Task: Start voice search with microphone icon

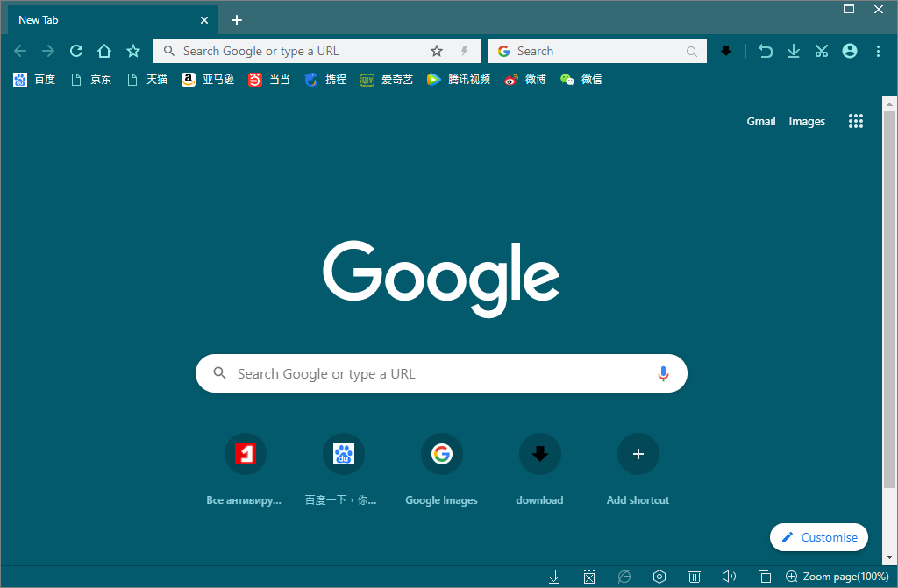Action: point(663,373)
